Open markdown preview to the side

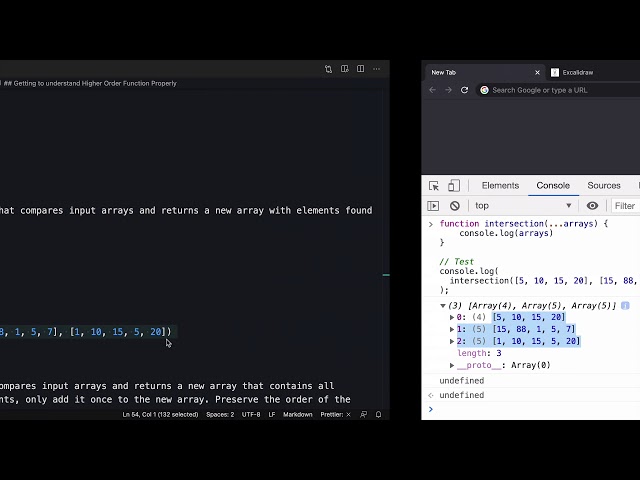[344, 69]
